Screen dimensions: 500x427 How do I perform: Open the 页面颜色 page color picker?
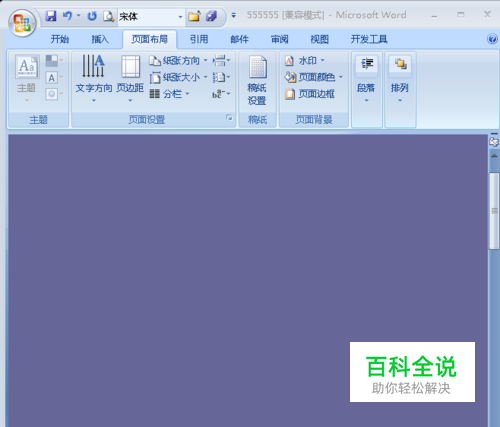(314, 77)
